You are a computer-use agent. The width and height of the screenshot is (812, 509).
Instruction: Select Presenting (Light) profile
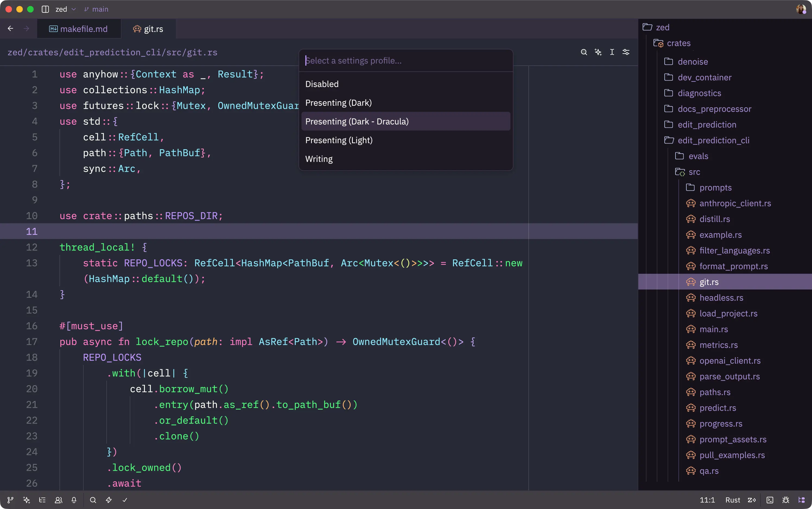[x=339, y=140]
